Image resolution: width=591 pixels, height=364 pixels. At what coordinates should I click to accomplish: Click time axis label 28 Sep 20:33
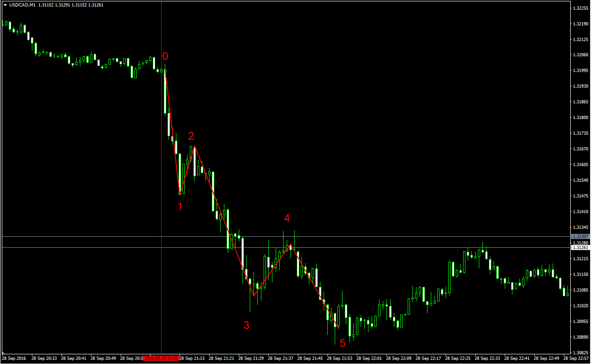click(44, 358)
